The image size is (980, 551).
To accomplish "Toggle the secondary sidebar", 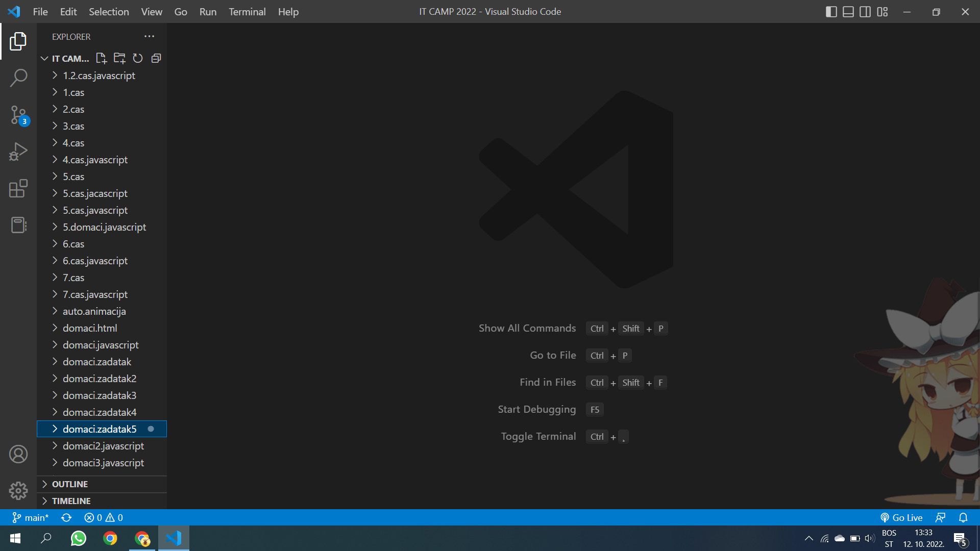I will coord(865,11).
